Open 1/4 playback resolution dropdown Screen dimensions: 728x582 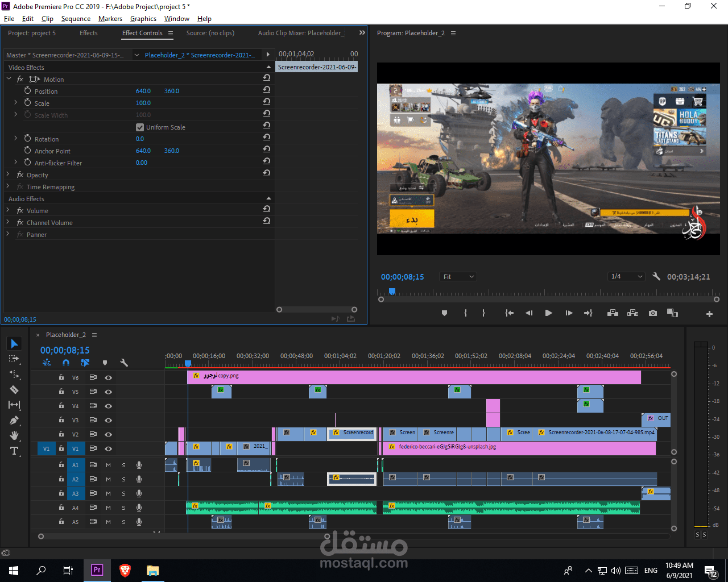click(x=626, y=276)
